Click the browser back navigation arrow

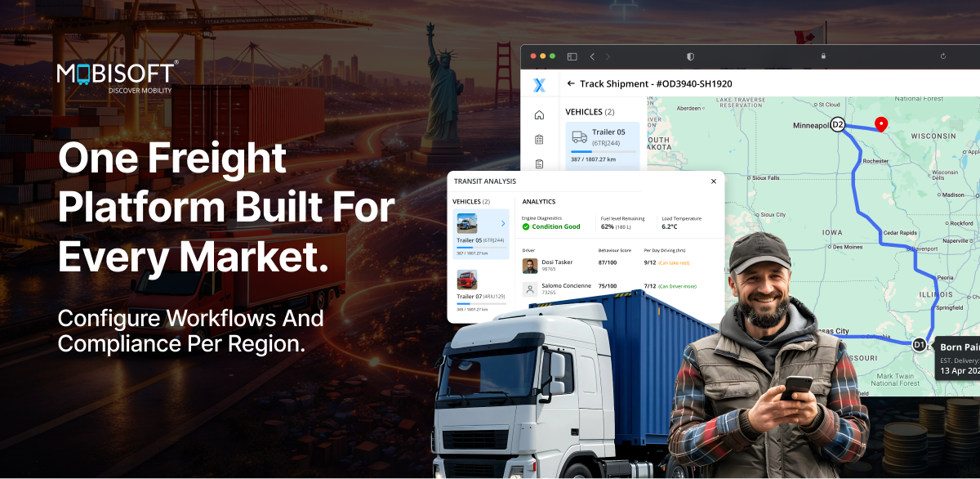(592, 56)
